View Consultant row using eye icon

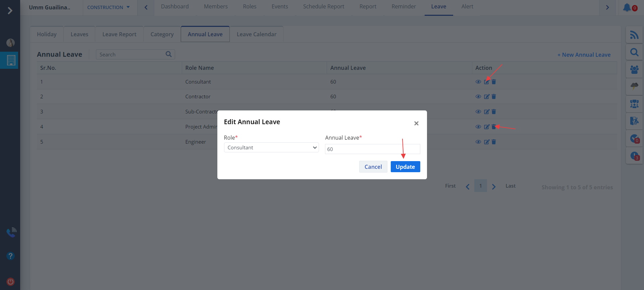(x=478, y=82)
